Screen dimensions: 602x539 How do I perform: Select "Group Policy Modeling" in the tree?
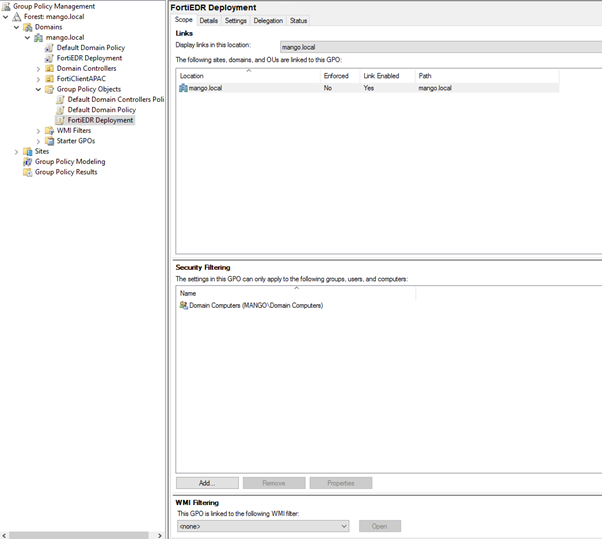click(70, 162)
